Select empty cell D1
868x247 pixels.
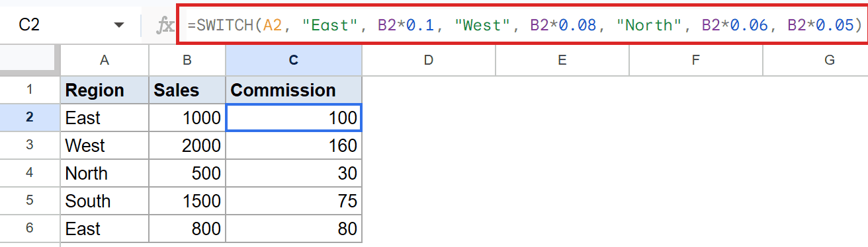coord(429,90)
